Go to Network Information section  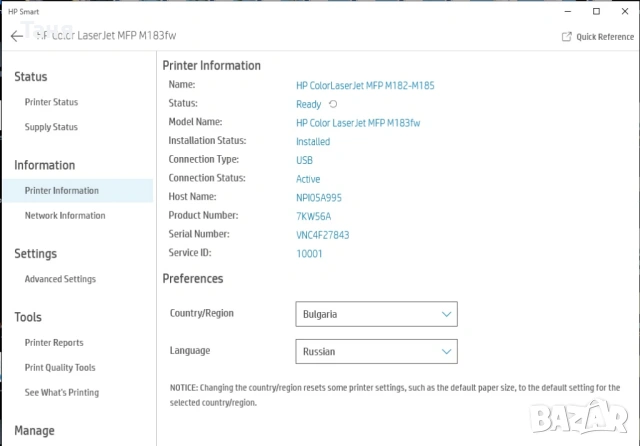pyautogui.click(x=65, y=215)
